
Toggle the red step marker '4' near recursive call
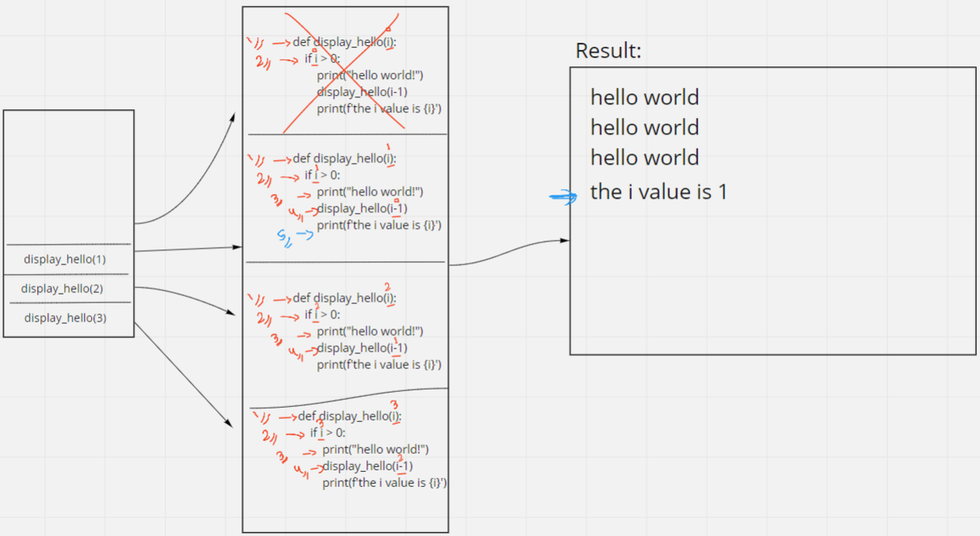pos(294,214)
